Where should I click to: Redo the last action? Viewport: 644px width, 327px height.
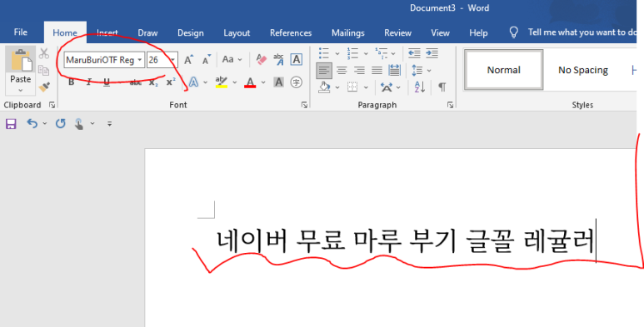(x=60, y=123)
